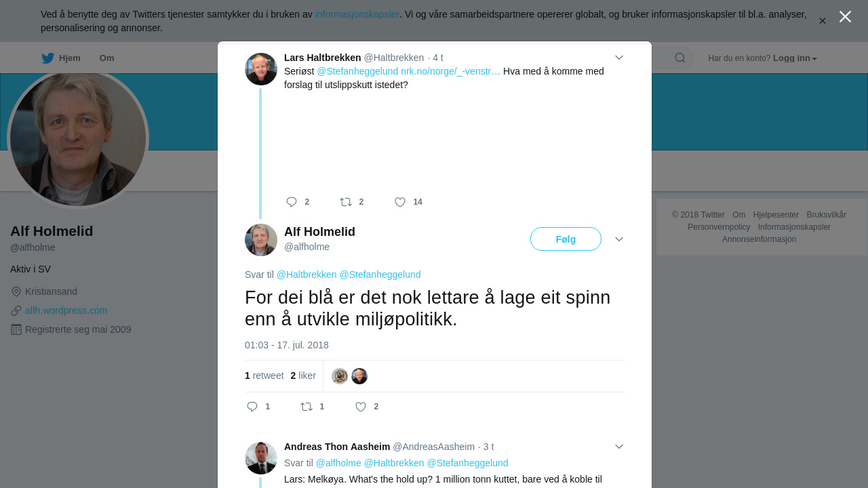Click the search magnifier icon

tap(680, 58)
